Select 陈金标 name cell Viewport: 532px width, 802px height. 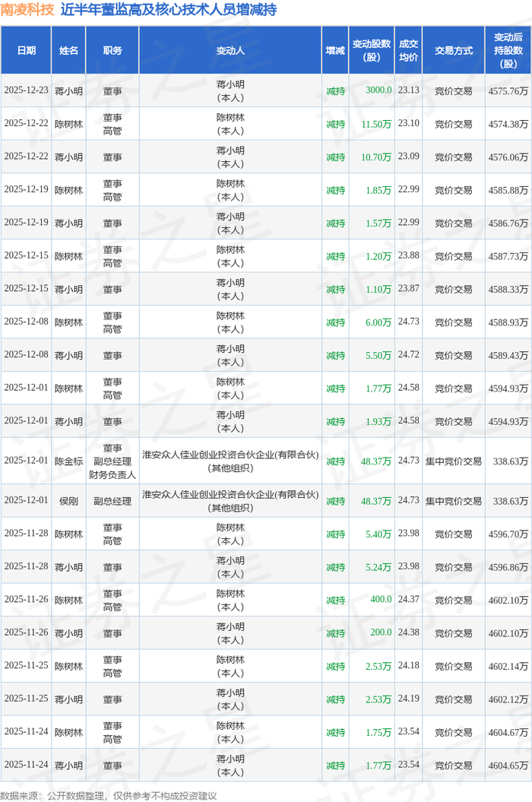tap(68, 461)
